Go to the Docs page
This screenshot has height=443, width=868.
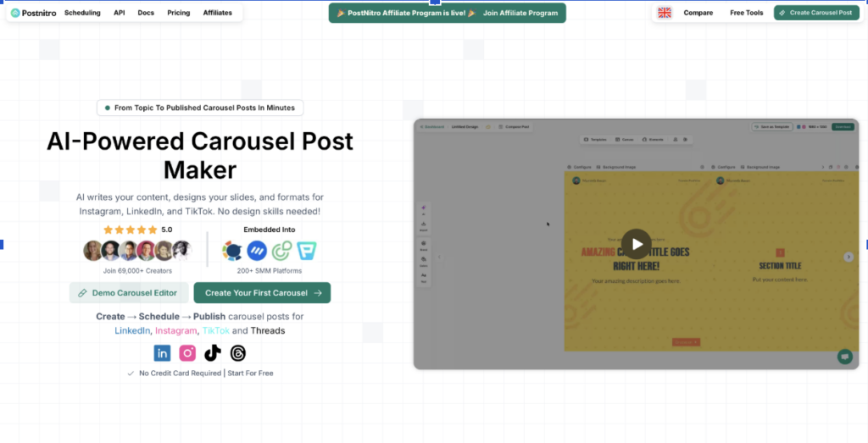[146, 13]
